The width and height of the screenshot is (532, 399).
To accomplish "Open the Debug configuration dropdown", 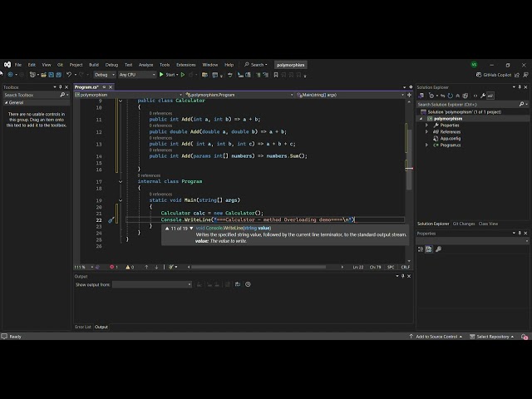I will [x=104, y=75].
